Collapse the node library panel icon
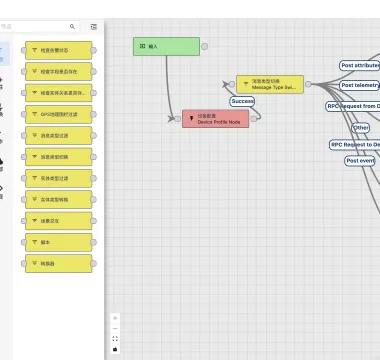 tap(94, 27)
